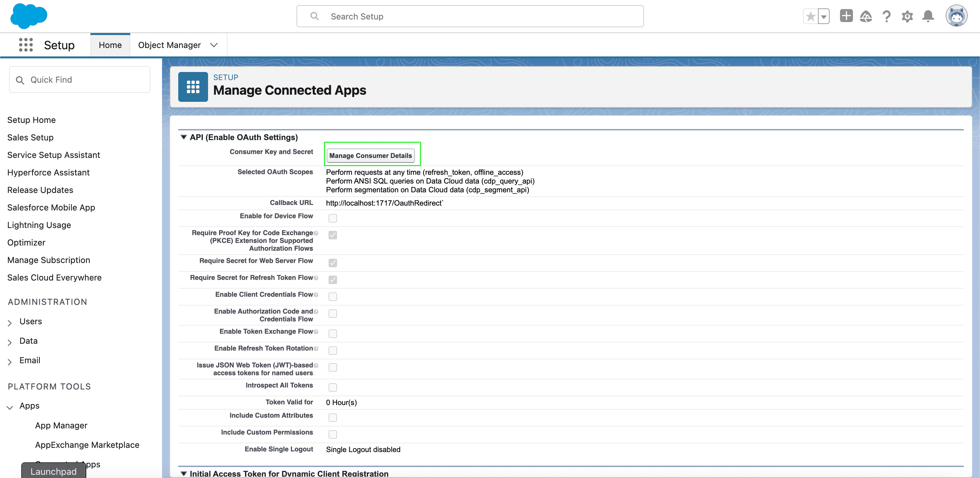Open the App Launcher dots icon

[x=26, y=45]
